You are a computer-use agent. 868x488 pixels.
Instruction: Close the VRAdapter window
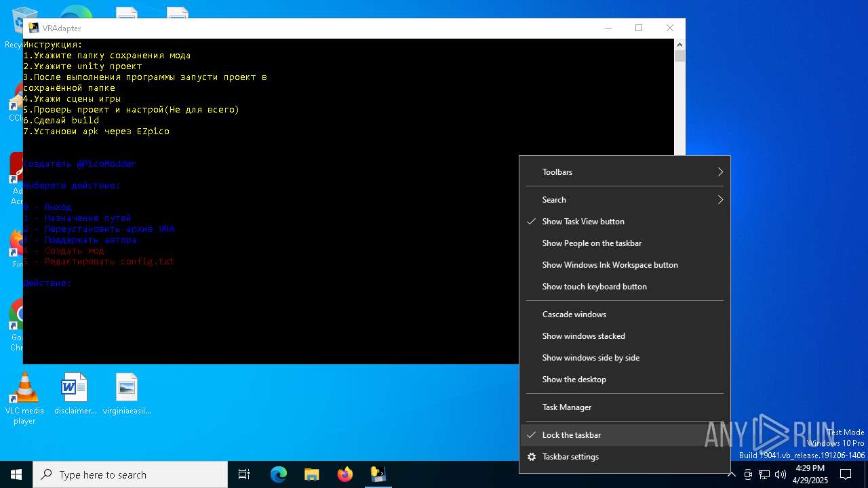(x=670, y=28)
